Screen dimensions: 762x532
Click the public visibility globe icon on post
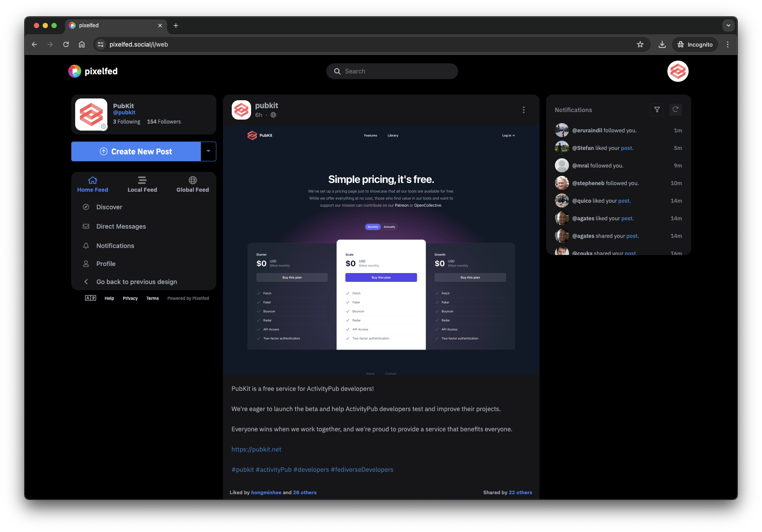273,115
